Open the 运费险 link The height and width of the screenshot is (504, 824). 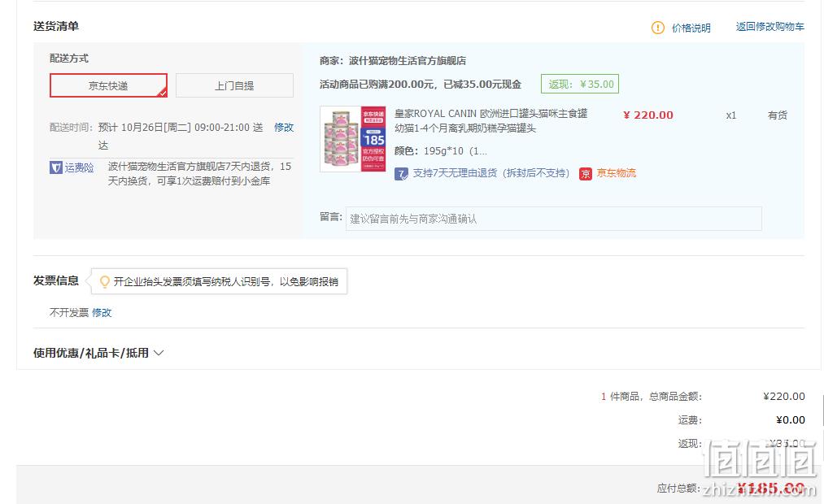coord(80,167)
